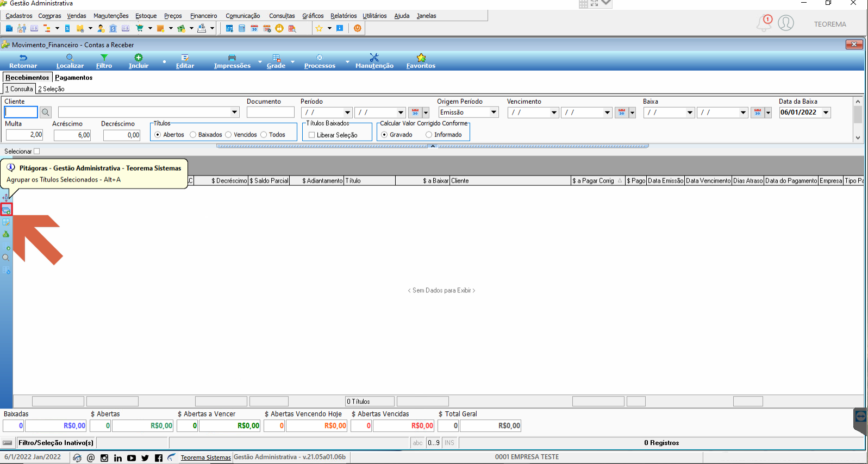Click the Cliente code input field
This screenshot has width=868, height=464.
[21, 112]
